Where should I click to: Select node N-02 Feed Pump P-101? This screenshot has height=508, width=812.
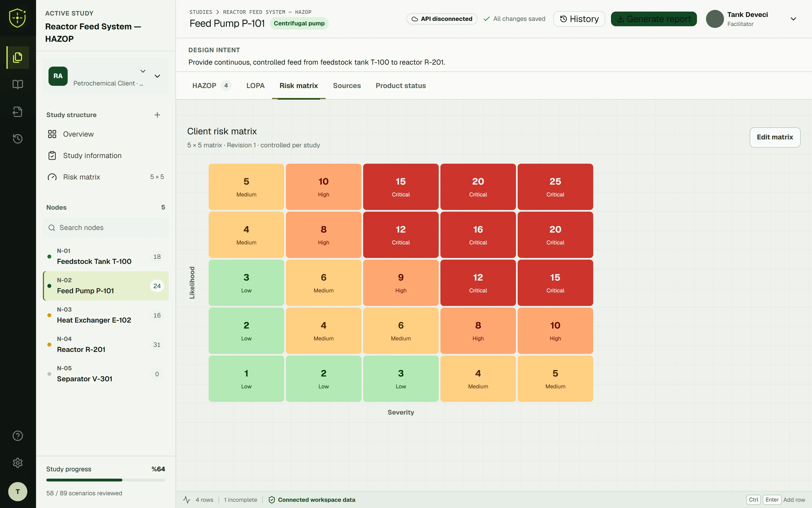pyautogui.click(x=106, y=286)
